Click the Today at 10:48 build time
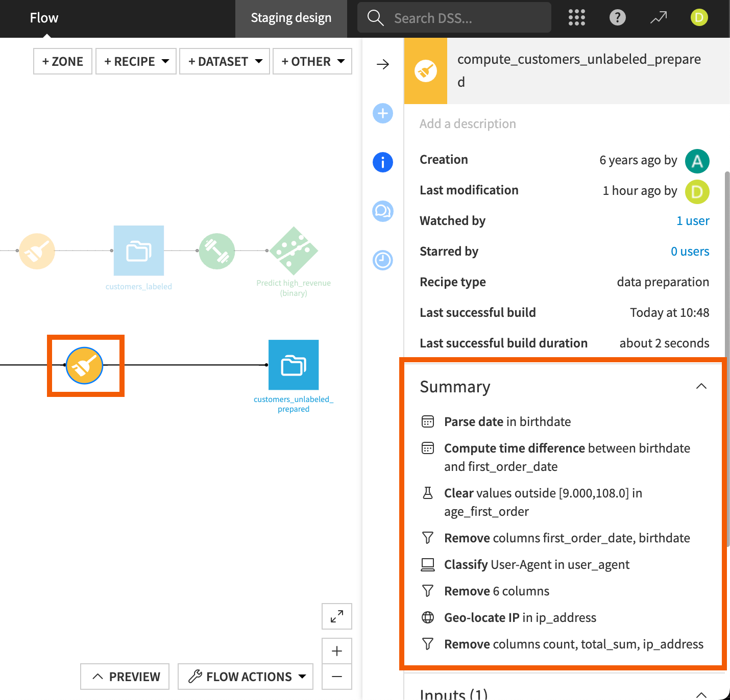730x700 pixels. point(669,313)
